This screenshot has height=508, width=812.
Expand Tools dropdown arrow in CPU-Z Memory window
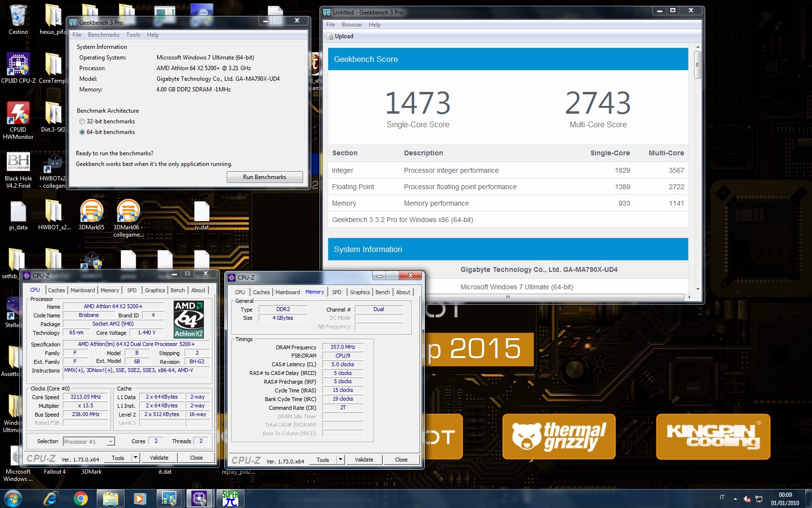tap(341, 460)
